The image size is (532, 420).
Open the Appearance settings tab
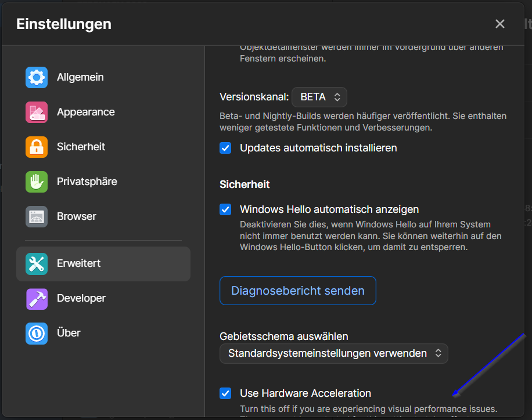point(86,112)
